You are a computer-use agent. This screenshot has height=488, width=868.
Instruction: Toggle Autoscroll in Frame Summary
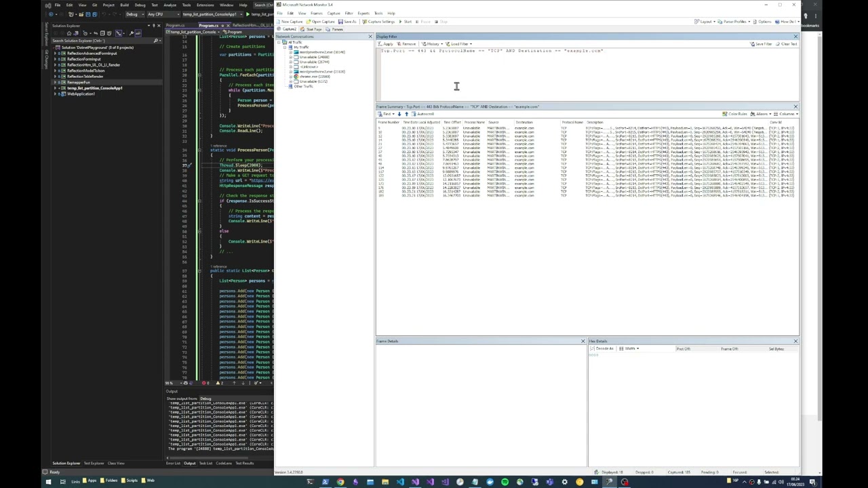click(422, 114)
